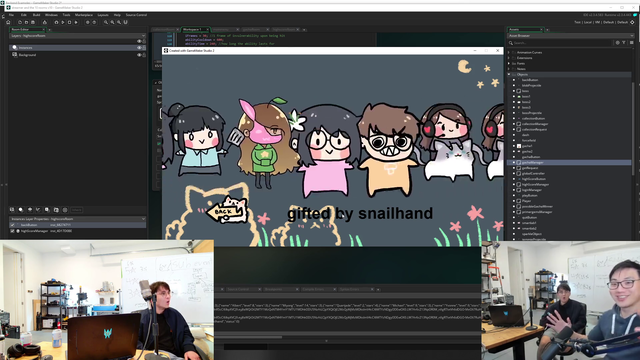
Task: Click the GameMaker icon in the game window title
Action: pyautogui.click(x=166, y=51)
